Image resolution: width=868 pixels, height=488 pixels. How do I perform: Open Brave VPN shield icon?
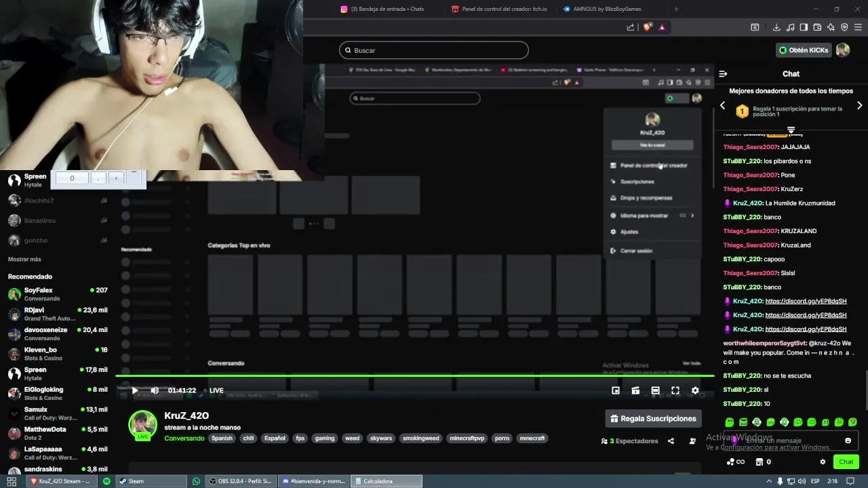[844, 27]
